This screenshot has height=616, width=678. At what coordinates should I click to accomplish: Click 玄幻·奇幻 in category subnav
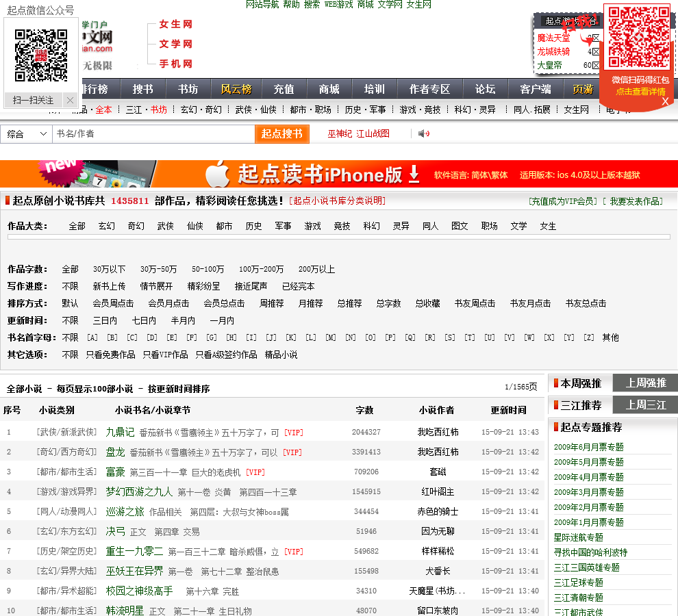click(x=201, y=110)
